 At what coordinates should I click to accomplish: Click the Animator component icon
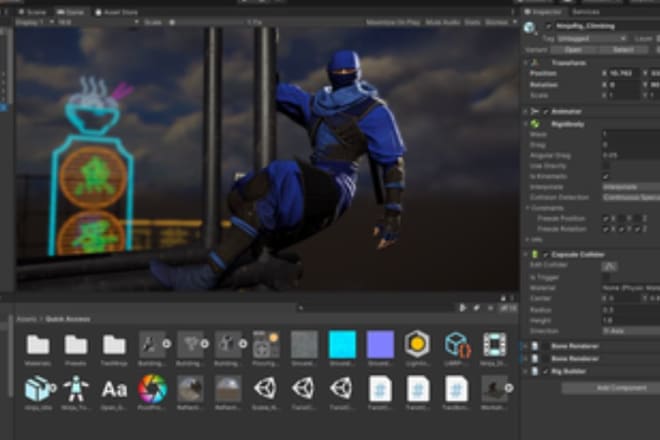coord(535,112)
